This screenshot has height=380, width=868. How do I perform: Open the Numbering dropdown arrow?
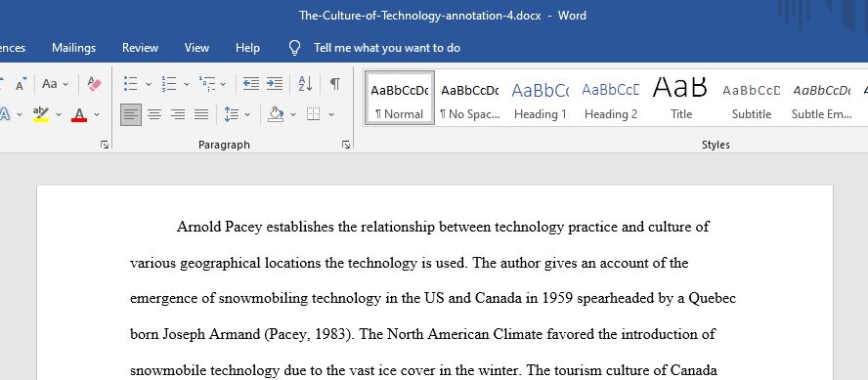[187, 84]
